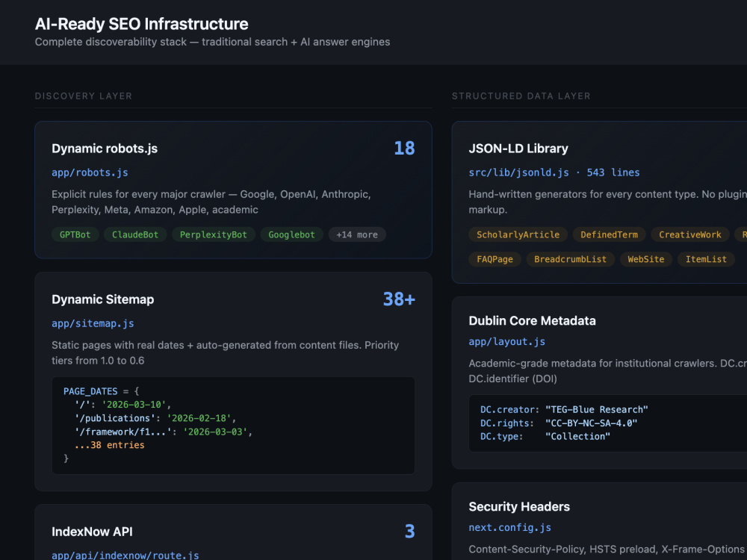Open the app/robots.js file path
Screen dimensions: 747x560
[x=90, y=172]
